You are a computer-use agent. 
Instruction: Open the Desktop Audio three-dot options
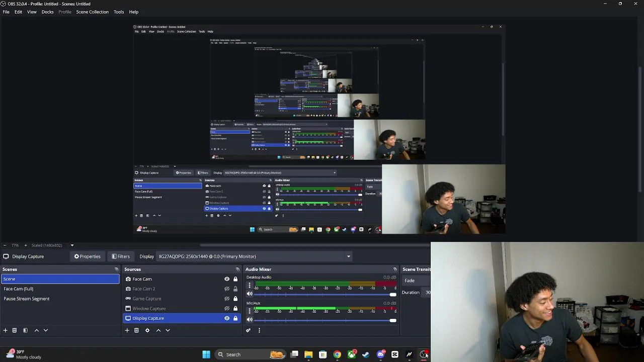249,285
